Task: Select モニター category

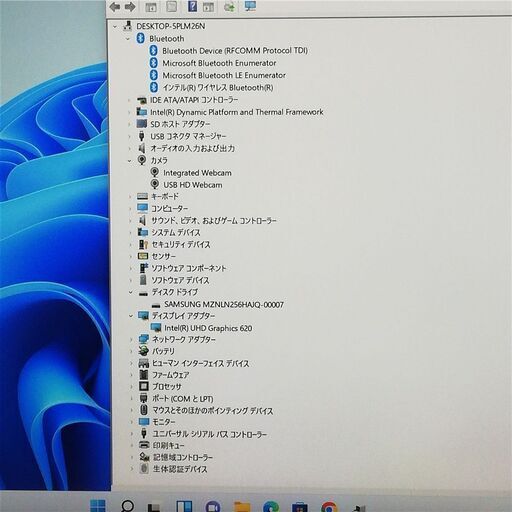Action: tap(163, 422)
